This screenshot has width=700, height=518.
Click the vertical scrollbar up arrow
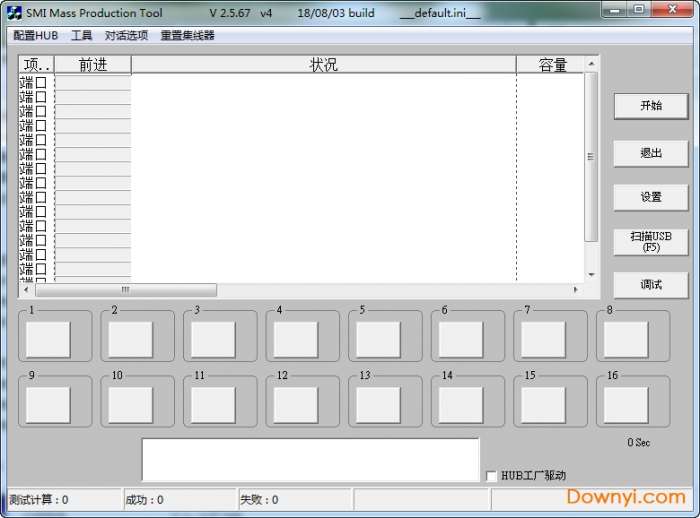(x=592, y=64)
